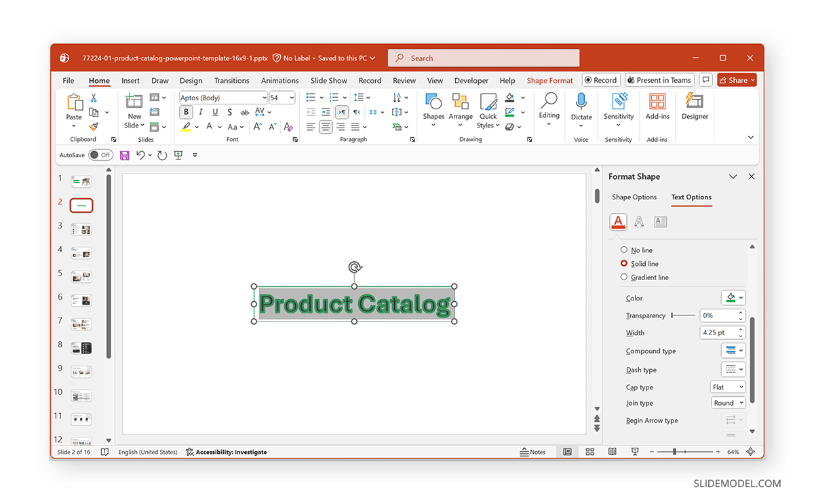Select slide 5 thumbnail in the slide panel
The width and height of the screenshot is (814, 504).
coord(81,277)
